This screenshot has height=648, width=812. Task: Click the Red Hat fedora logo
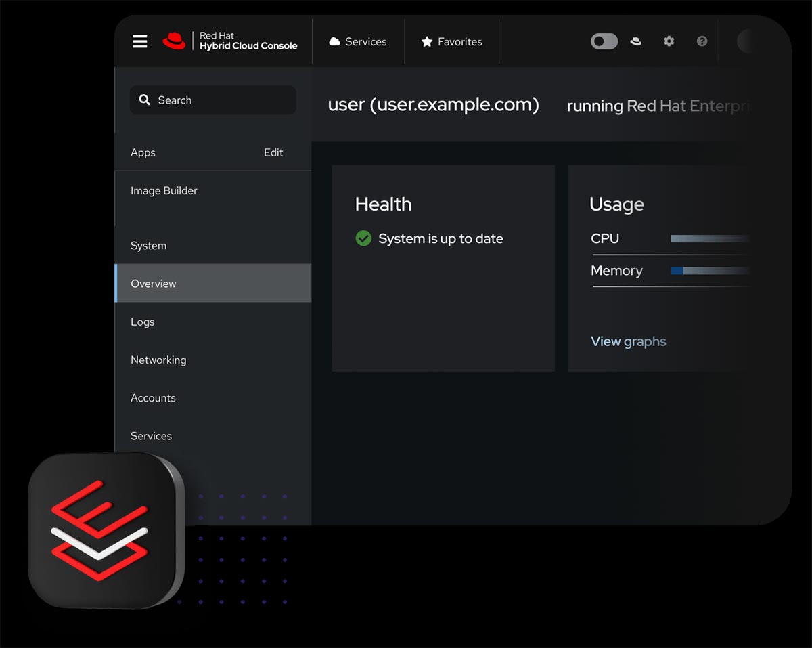pos(174,41)
